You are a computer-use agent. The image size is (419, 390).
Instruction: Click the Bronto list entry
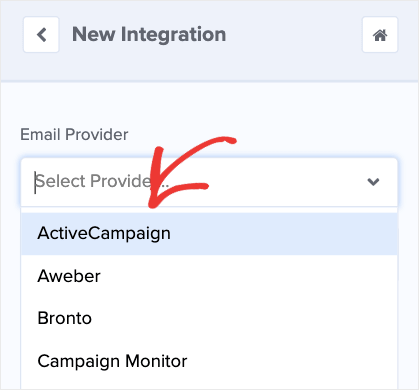coord(209,318)
